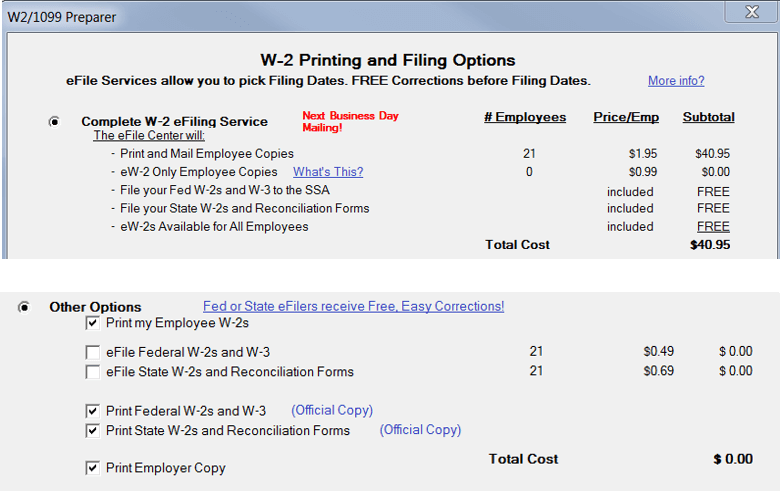Click '(Official Copy)' beside Print State W-2s
Image resolution: width=780 pixels, height=491 pixels.
420,430
